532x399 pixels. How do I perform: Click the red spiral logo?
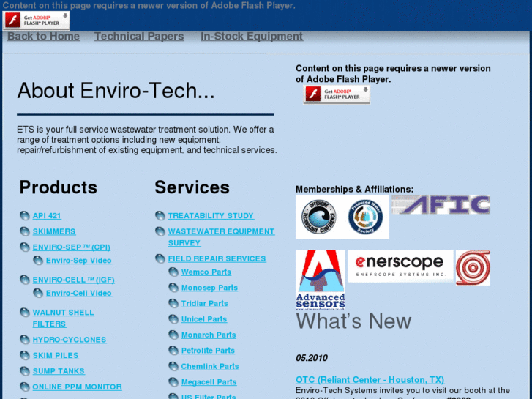point(473,267)
